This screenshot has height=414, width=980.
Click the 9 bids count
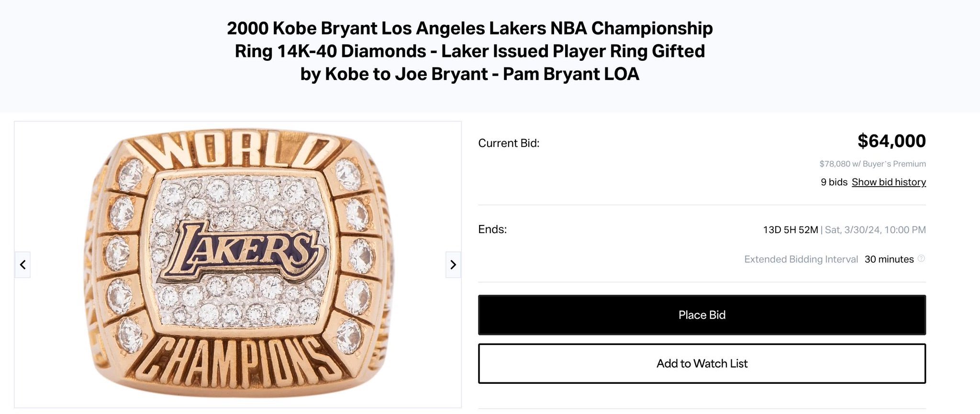pyautogui.click(x=834, y=182)
